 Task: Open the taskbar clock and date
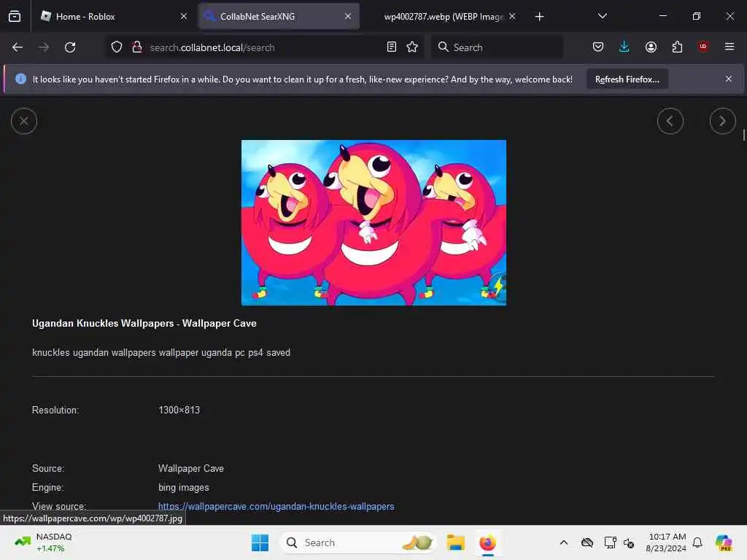pos(666,542)
